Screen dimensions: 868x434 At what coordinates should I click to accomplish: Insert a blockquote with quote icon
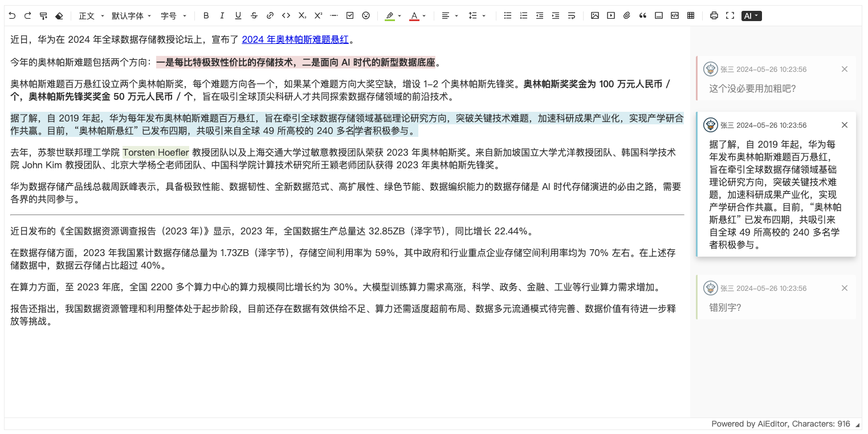[x=643, y=16]
